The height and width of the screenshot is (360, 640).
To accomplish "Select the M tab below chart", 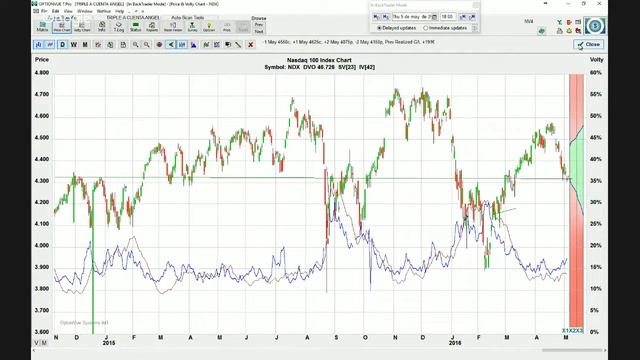I will click(44, 343).
